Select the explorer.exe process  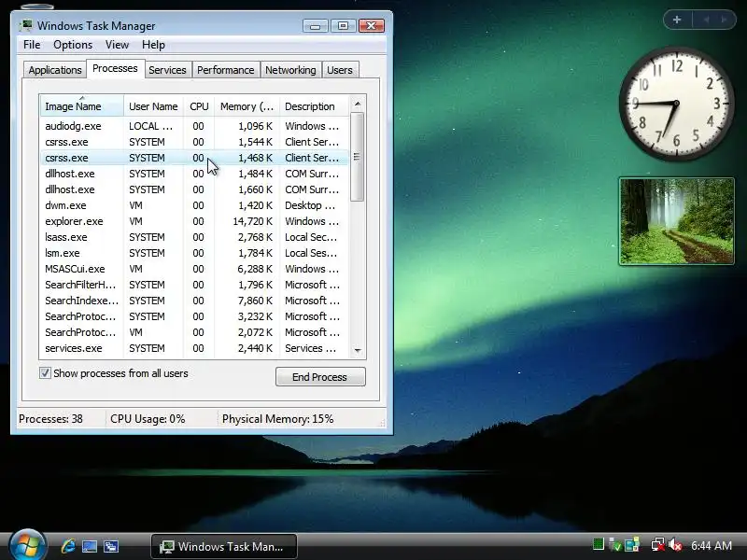click(x=194, y=221)
